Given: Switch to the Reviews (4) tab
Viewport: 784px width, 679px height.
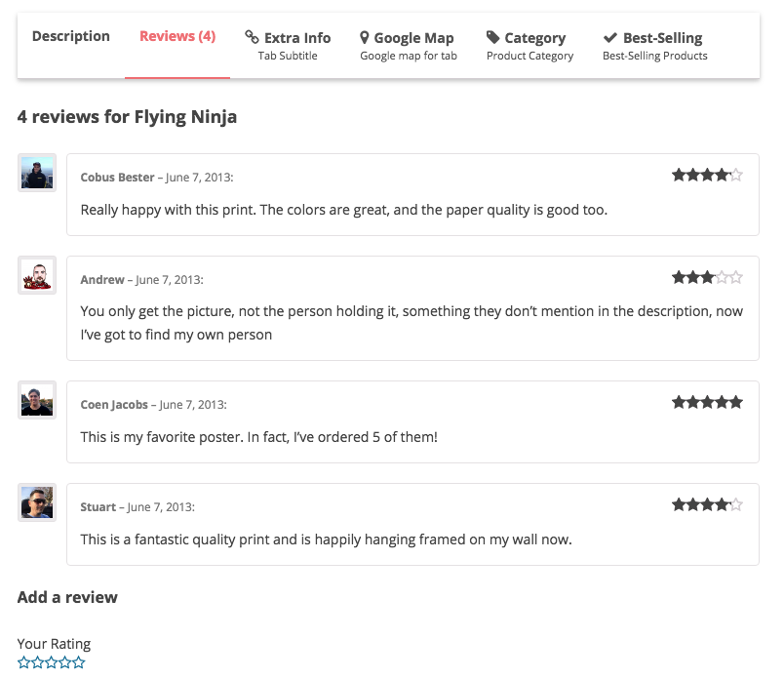Looking at the screenshot, I should (177, 36).
